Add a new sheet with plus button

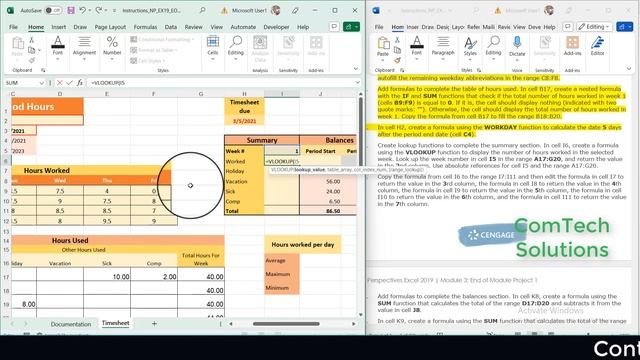154,324
